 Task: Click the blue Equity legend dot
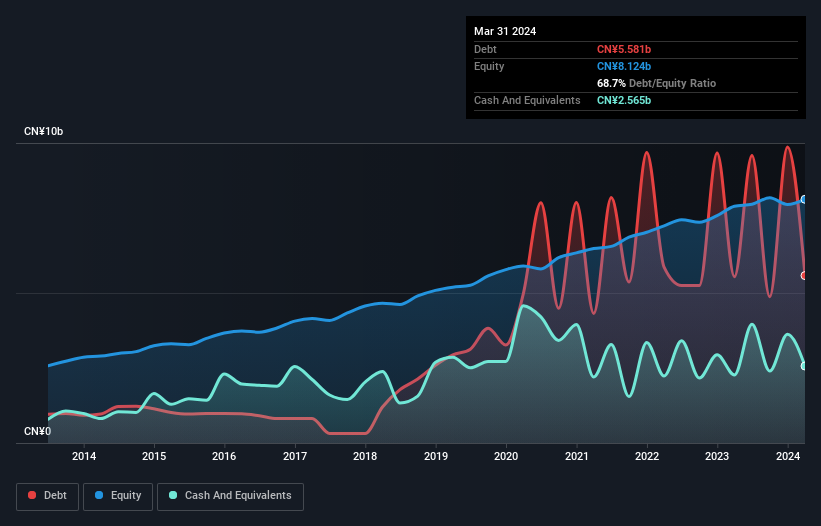(99, 495)
